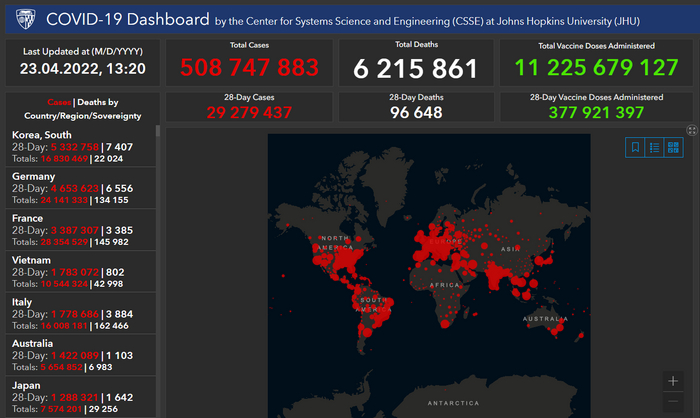This screenshot has width=700, height=418.
Task: Show the map legend list
Action: pyautogui.click(x=654, y=147)
